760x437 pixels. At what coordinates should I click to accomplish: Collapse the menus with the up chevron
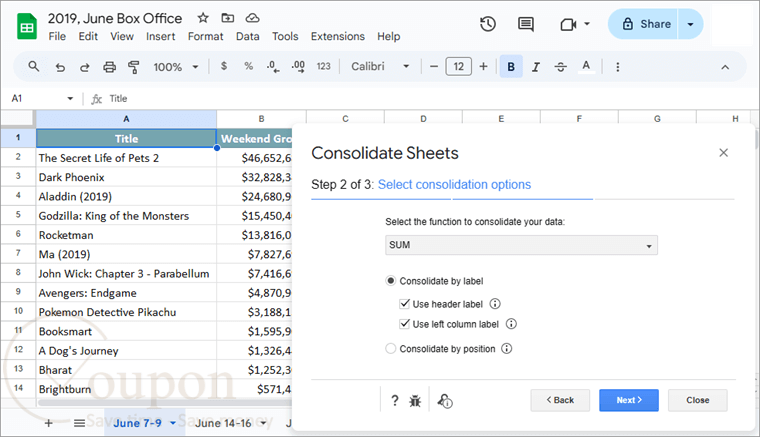point(725,67)
